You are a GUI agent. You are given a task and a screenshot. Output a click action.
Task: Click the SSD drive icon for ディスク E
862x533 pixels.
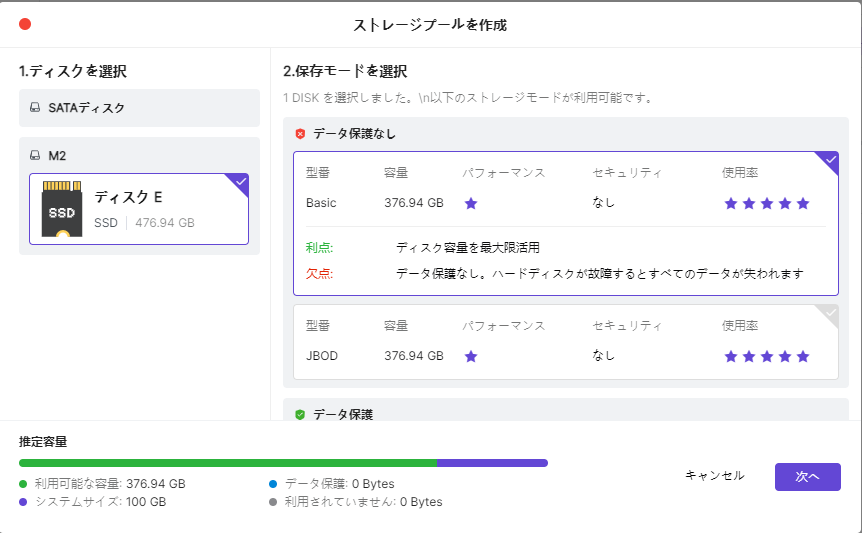tap(62, 210)
